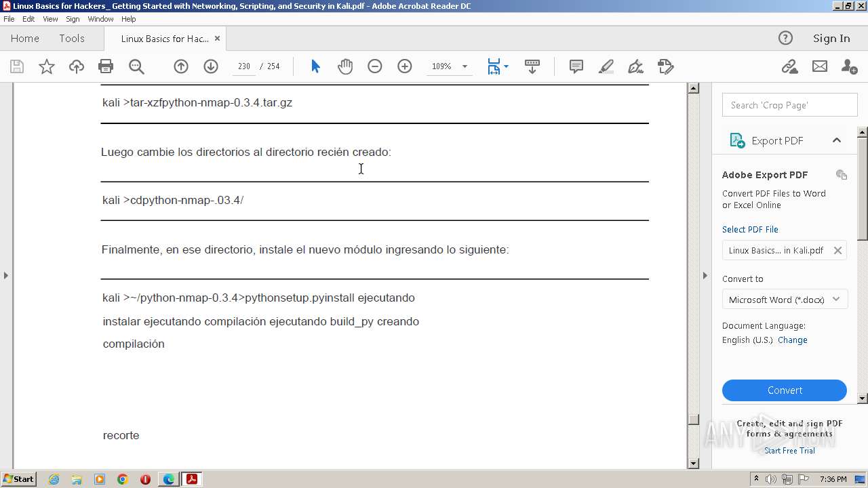Click the Save file icon
868x488 pixels.
[x=17, y=66]
